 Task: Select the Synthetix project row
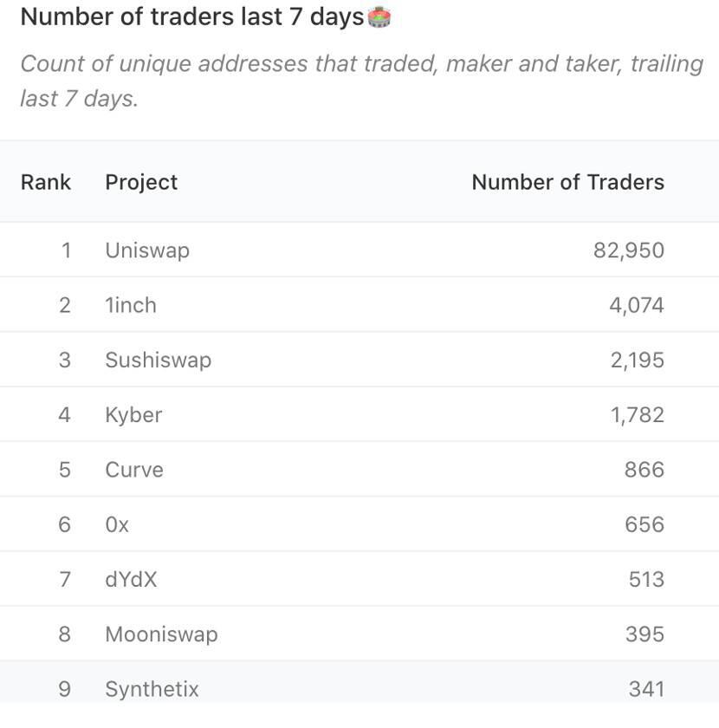pyautogui.click(x=152, y=689)
